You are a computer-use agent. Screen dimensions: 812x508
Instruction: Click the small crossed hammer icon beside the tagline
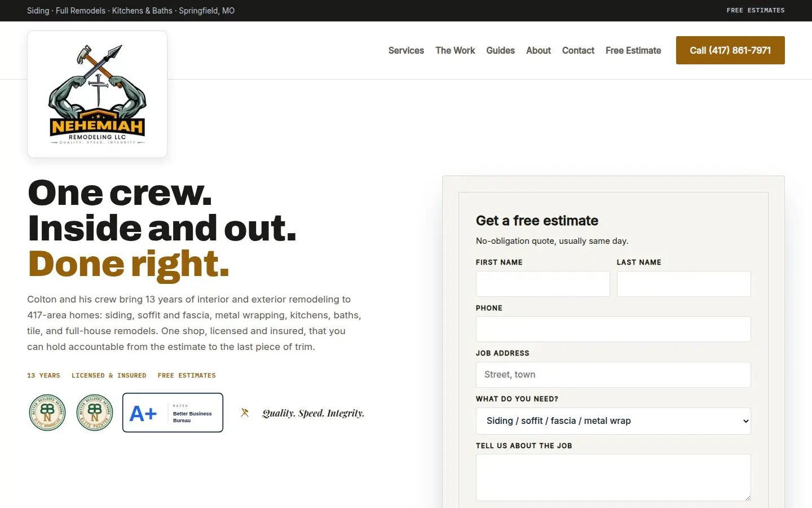[x=245, y=413]
